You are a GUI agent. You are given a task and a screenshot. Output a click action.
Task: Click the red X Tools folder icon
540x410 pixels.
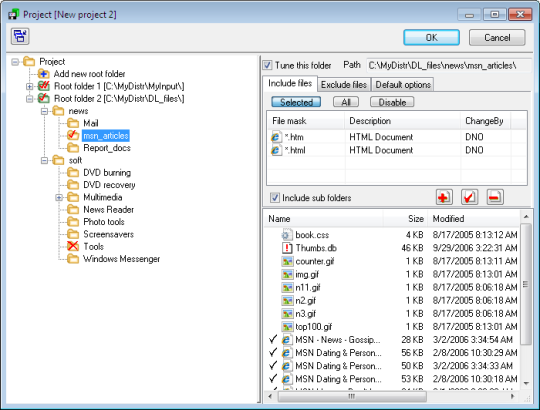(x=73, y=246)
